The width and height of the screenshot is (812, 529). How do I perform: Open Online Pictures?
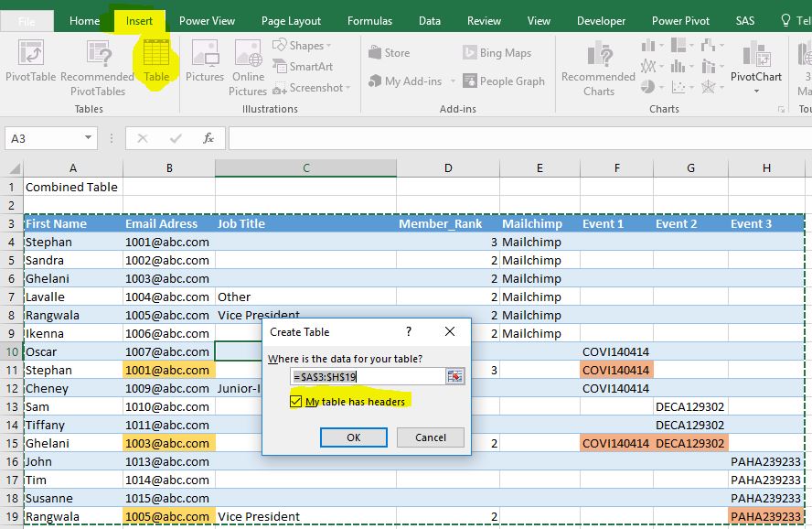(x=248, y=68)
